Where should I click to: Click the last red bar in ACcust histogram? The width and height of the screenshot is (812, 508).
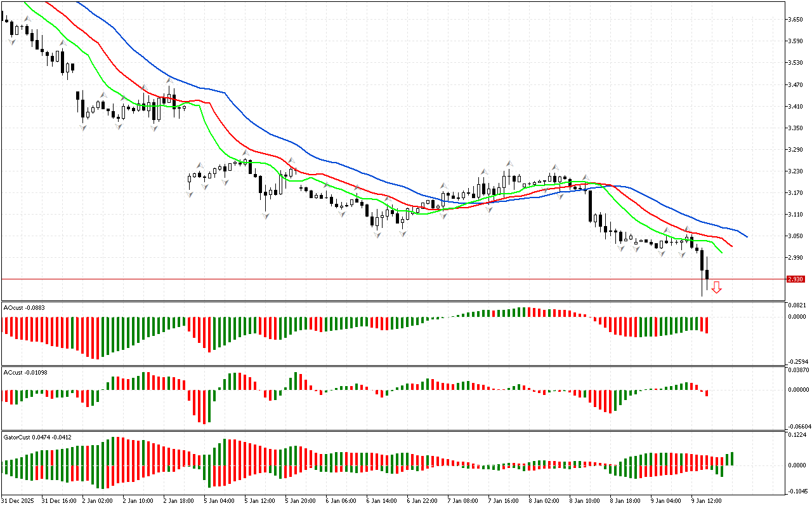706,393
